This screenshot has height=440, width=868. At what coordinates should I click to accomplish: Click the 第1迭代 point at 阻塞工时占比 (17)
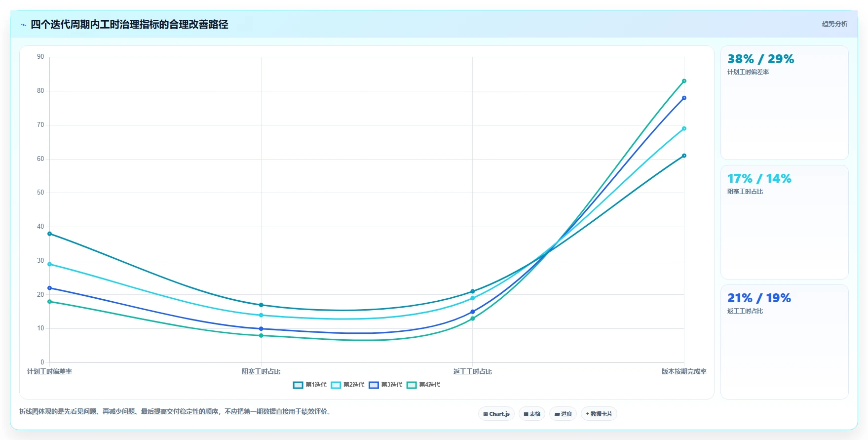pos(261,305)
